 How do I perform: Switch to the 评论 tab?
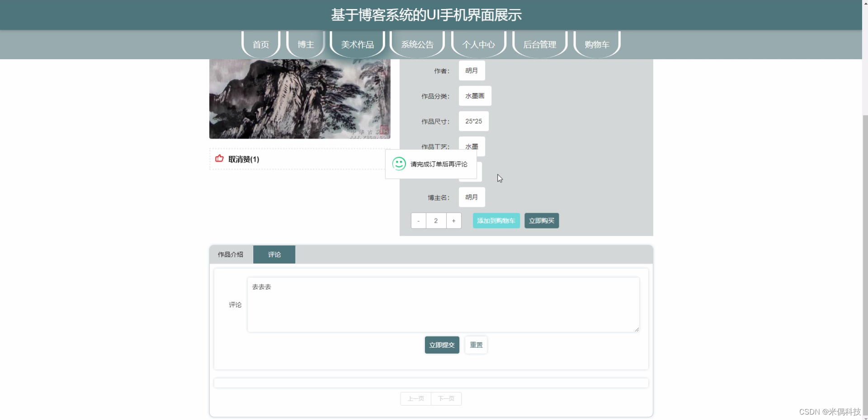tap(274, 254)
